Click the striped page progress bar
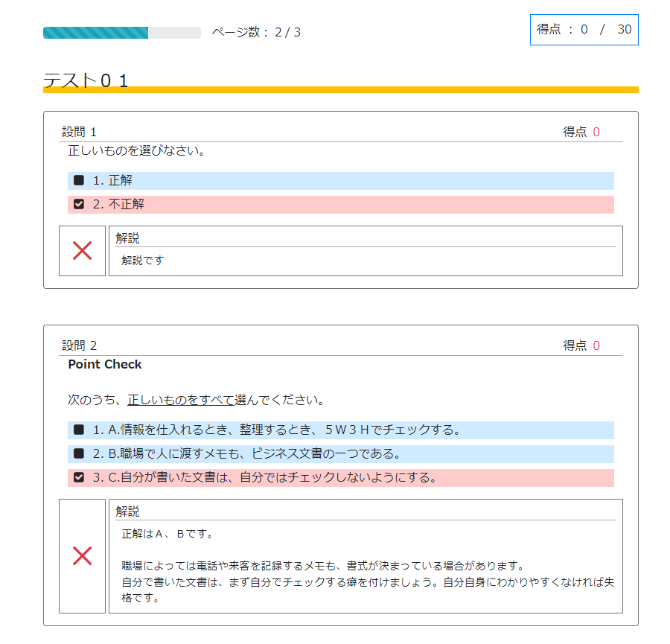 coord(121,33)
